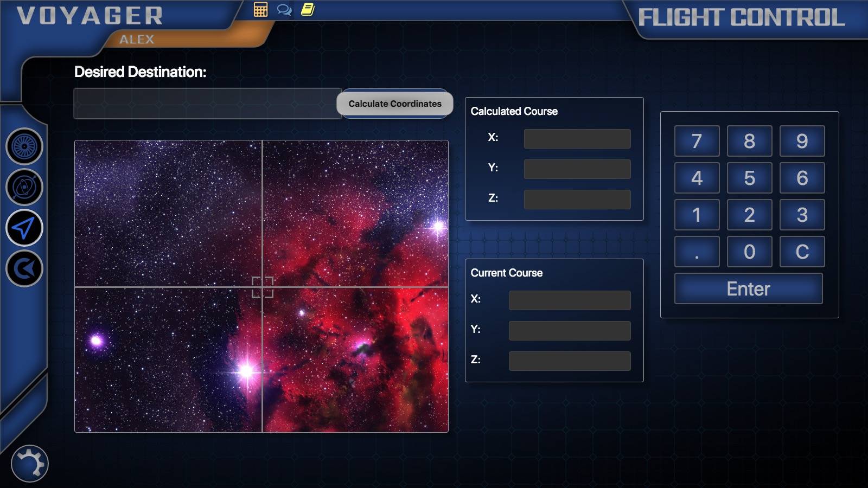Viewport: 868px width, 488px height.
Task: Open the yellow notes icon
Action: click(308, 10)
